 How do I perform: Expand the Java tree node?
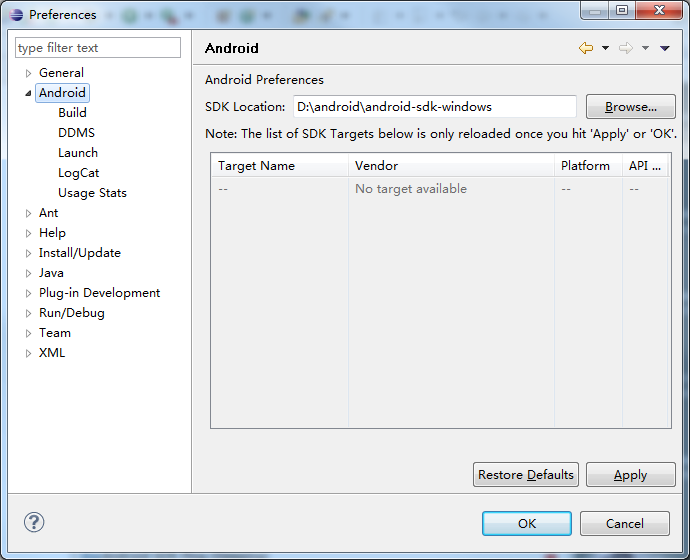tap(29, 273)
